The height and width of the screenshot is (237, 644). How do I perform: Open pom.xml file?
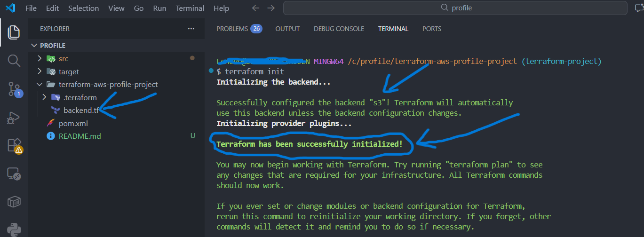73,123
